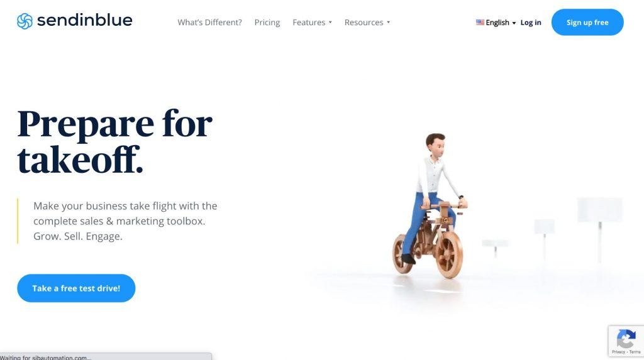Viewport: 644px width, 360px height.
Task: Expand the Resources dropdown menu
Action: (367, 22)
